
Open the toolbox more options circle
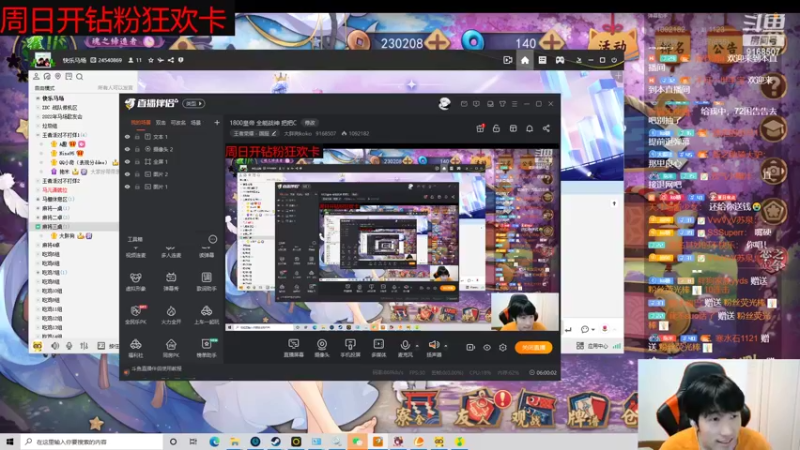coord(213,239)
